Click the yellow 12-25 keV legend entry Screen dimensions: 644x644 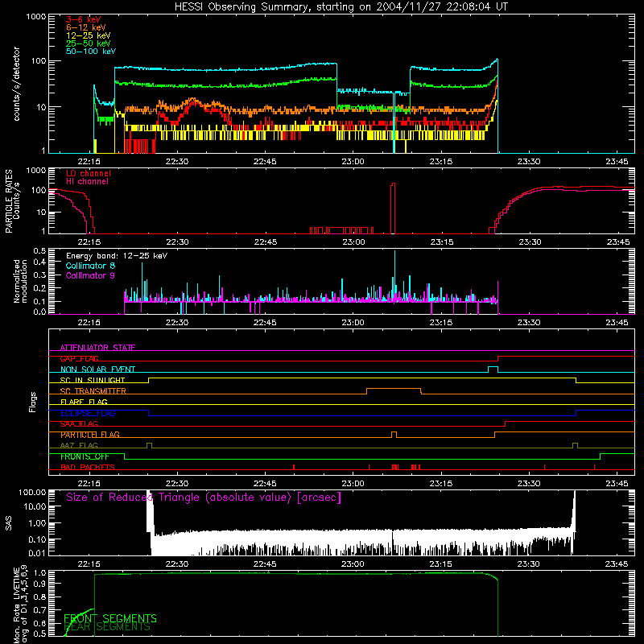(x=88, y=35)
